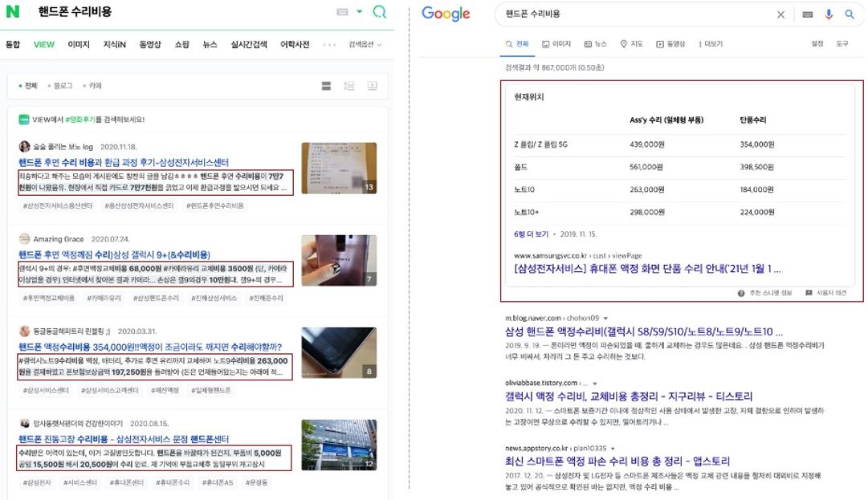
Task: Click 439,000원 cell in snippet table
Action: (646, 144)
